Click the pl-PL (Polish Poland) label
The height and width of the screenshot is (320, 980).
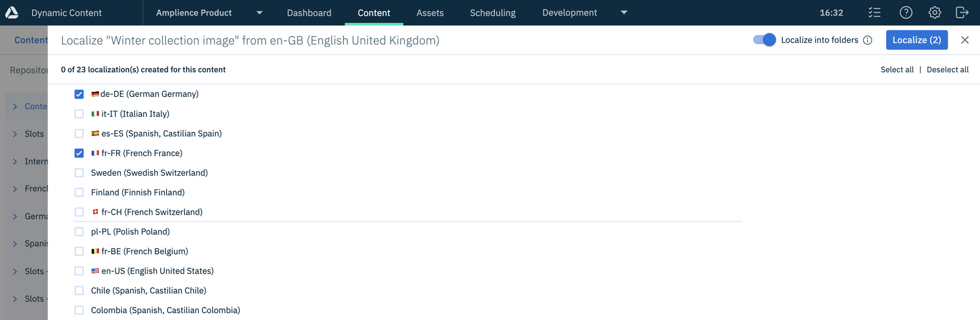(x=130, y=231)
